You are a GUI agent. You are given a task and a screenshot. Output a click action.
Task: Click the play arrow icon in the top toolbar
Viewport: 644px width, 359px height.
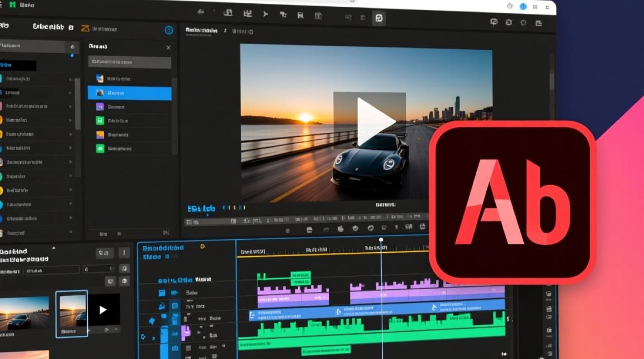[265, 14]
